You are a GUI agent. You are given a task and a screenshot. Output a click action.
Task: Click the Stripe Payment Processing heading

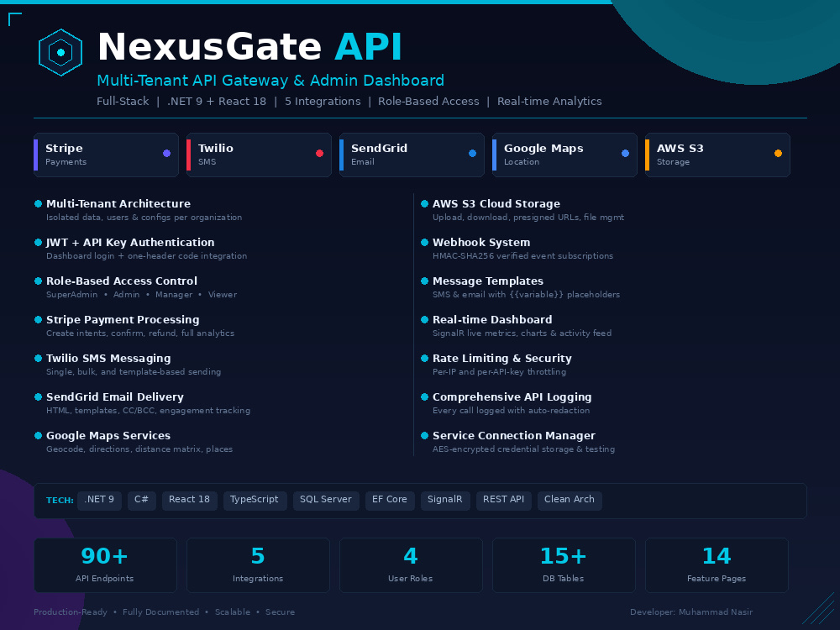pyautogui.click(x=123, y=319)
